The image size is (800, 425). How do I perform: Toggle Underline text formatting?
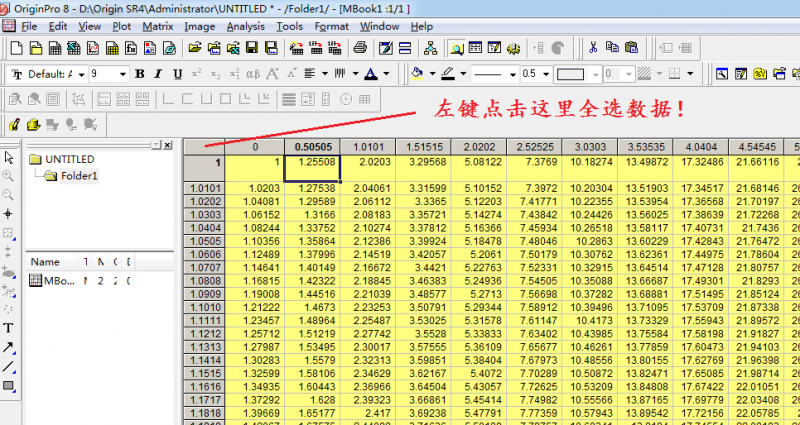click(x=178, y=74)
